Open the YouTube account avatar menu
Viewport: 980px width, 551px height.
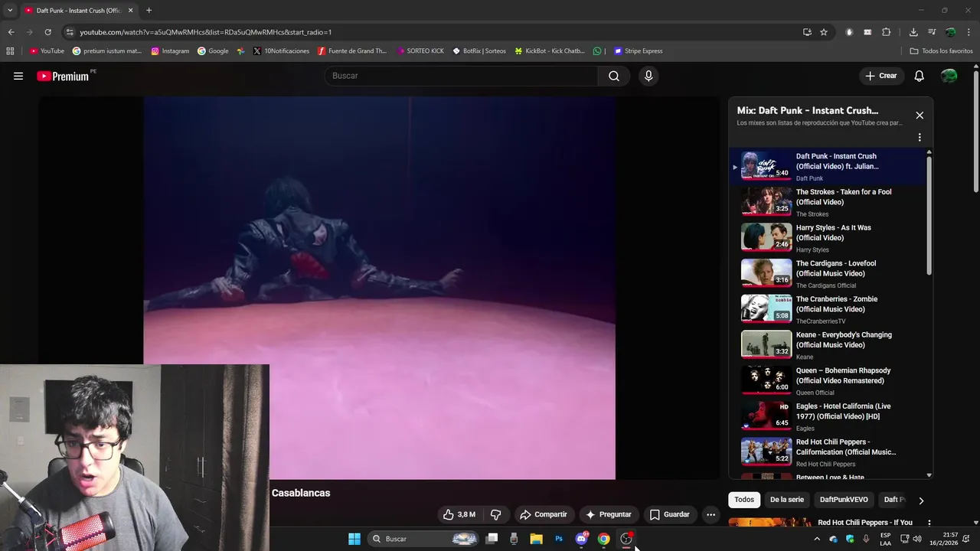(949, 76)
